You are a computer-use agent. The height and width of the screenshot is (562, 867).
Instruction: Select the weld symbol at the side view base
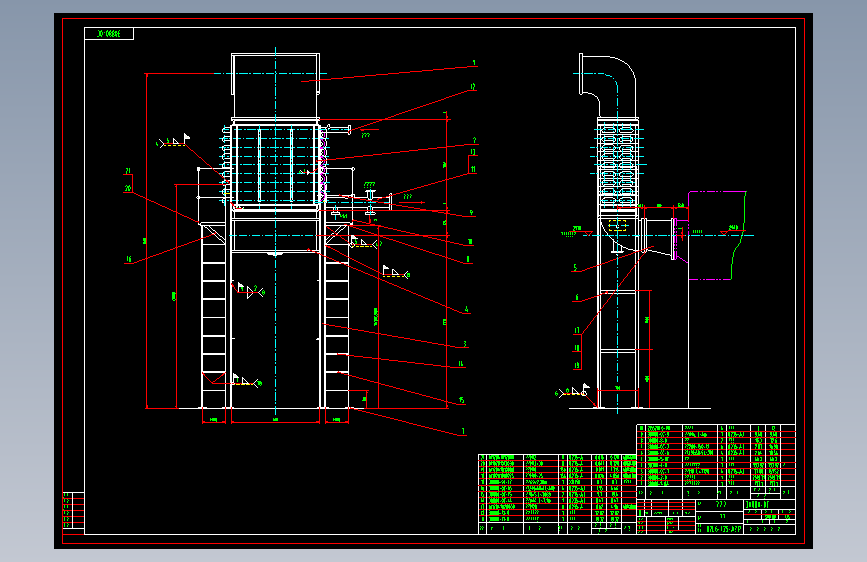572,392
